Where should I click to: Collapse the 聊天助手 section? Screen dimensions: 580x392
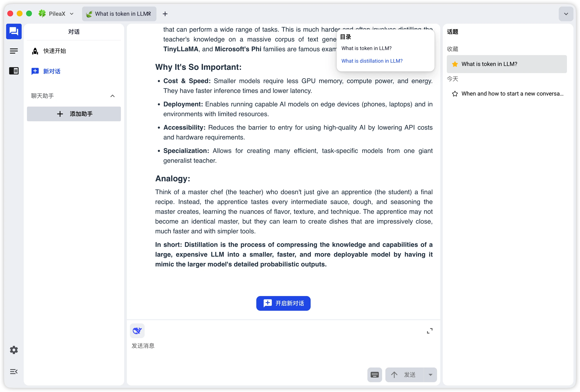tap(113, 96)
